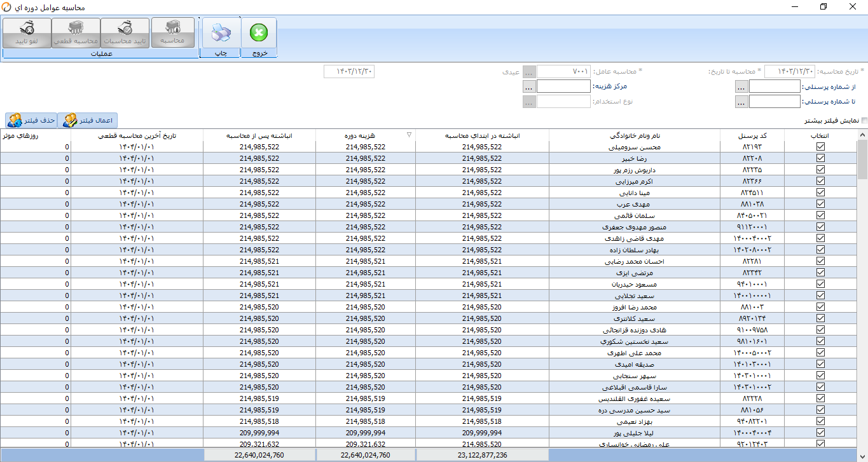
Task: Click the انباشته در ابتدای محاسبه header
Action: pos(482,135)
